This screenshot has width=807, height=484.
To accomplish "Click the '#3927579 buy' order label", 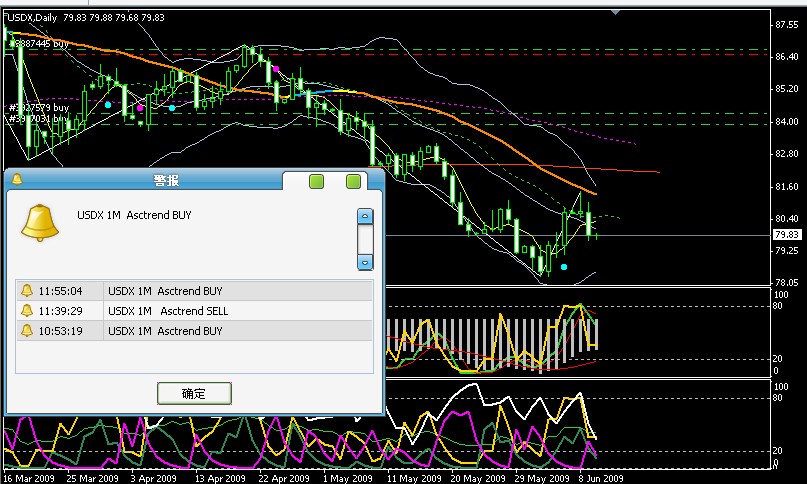I will [x=39, y=108].
